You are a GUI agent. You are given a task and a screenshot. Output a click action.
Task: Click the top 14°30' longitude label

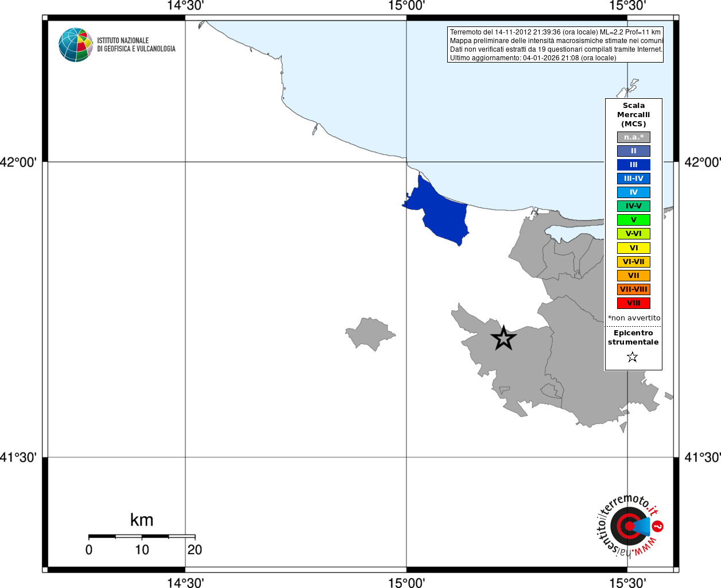(x=185, y=6)
